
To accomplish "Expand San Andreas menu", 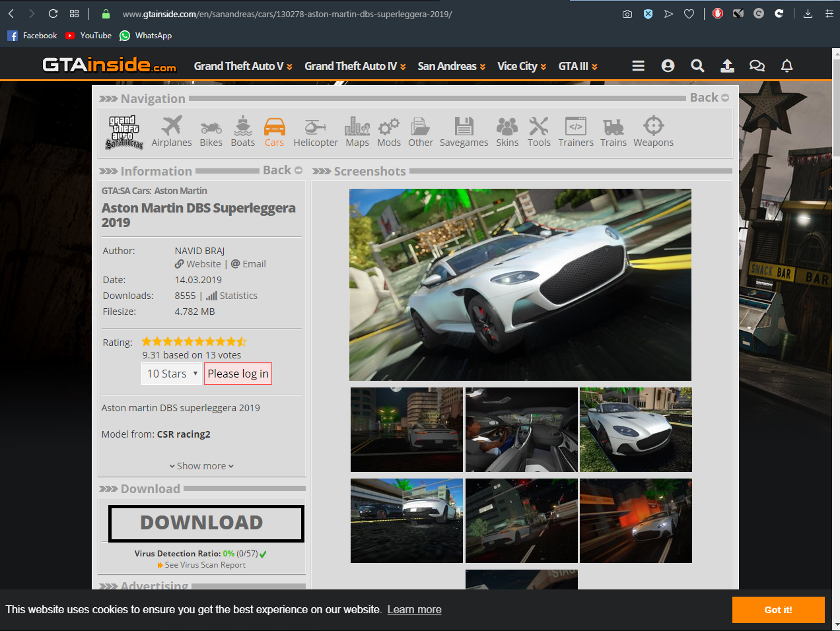I will [452, 66].
